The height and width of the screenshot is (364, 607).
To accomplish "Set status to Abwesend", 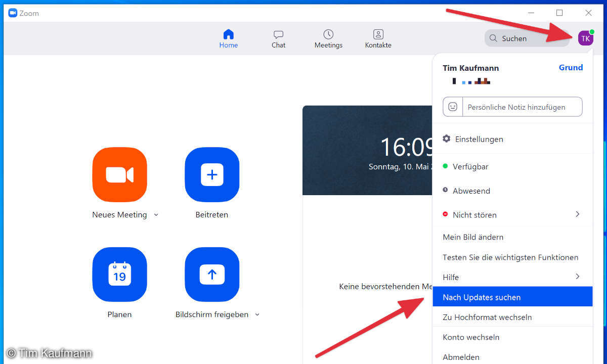I will click(512, 191).
